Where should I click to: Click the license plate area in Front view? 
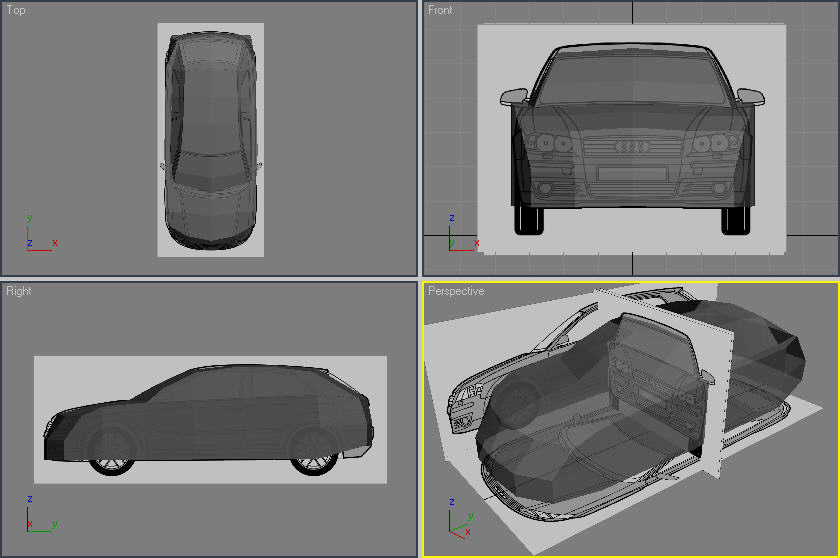(x=632, y=174)
